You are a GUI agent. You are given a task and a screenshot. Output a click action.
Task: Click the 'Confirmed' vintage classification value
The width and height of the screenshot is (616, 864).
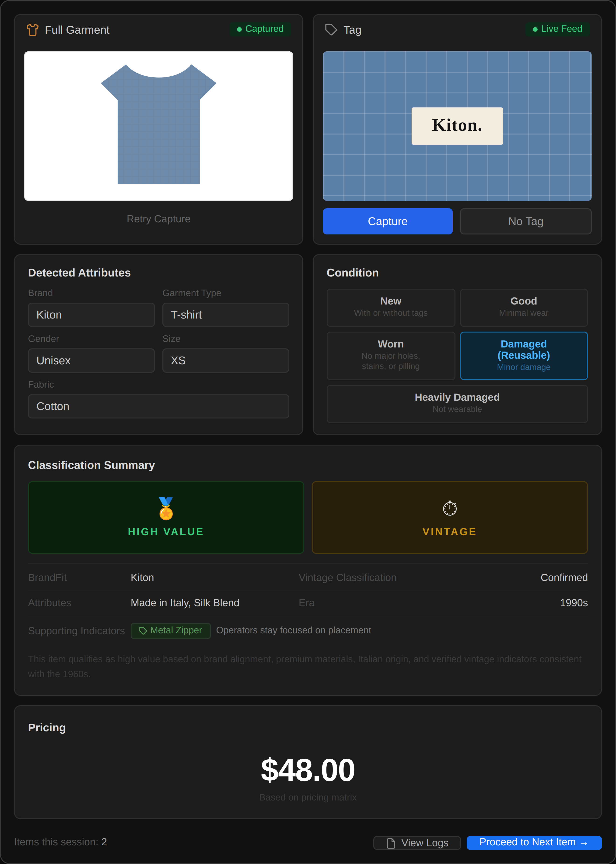coord(564,578)
